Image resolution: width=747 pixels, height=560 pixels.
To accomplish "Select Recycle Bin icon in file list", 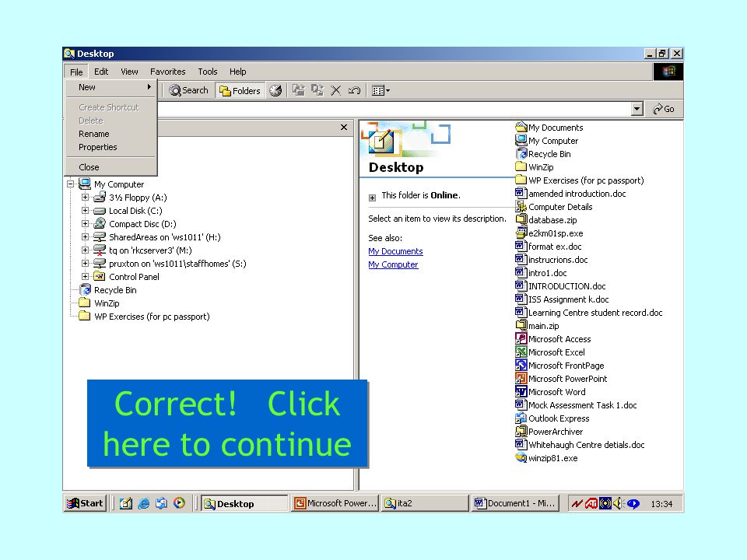I will (x=521, y=154).
